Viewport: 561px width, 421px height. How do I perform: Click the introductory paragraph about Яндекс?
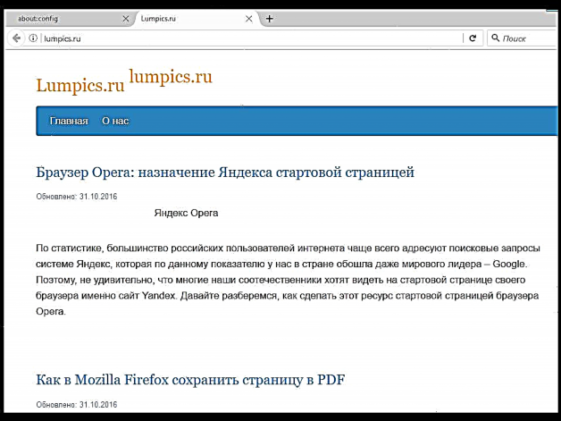pos(288,280)
